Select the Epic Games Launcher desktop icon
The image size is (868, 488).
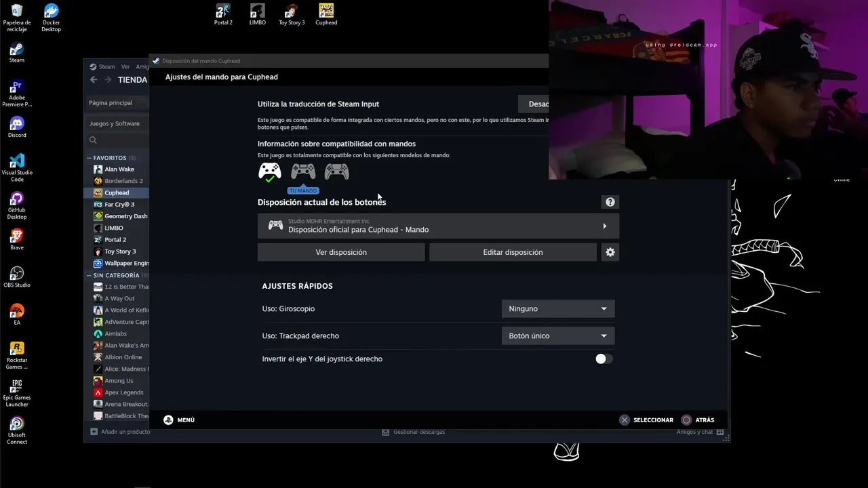tap(17, 392)
